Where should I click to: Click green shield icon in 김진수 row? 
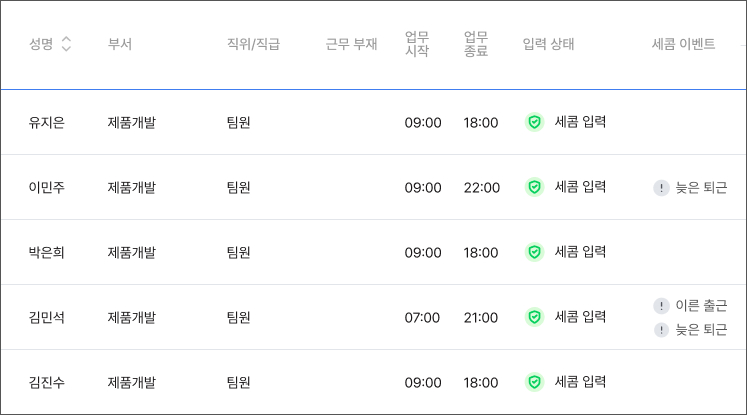click(534, 382)
